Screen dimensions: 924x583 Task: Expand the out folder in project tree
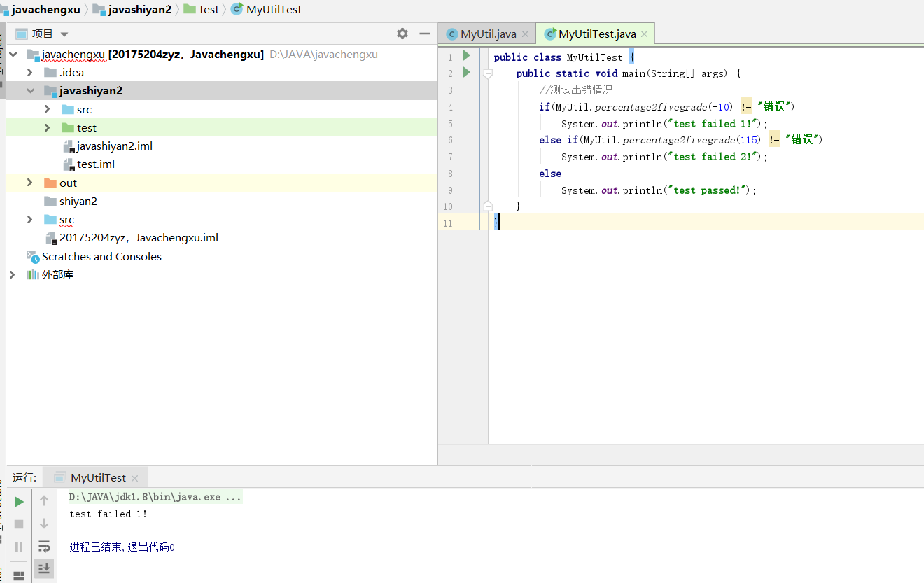29,183
